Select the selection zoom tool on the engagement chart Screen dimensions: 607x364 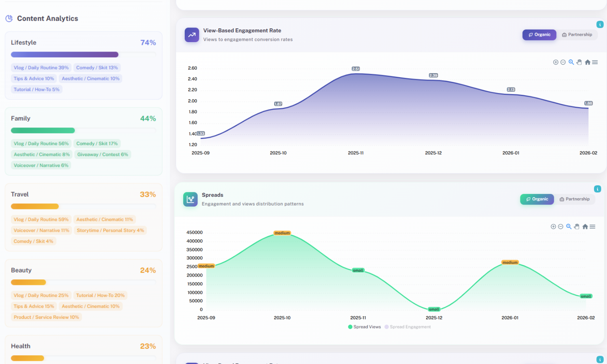571,62
